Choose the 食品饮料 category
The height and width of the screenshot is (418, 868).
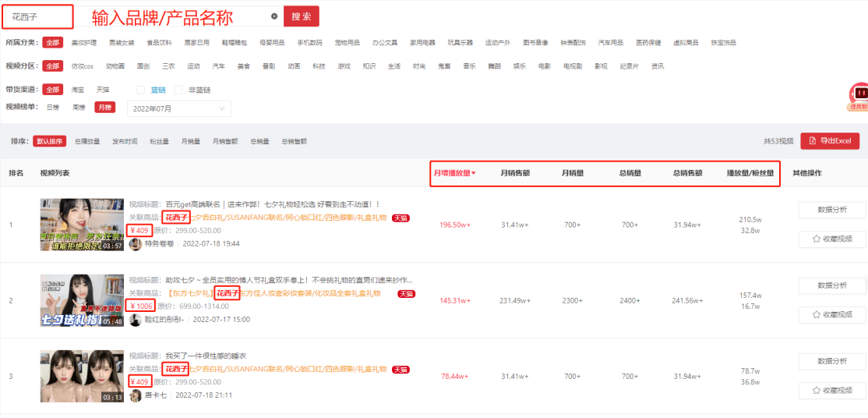(x=160, y=43)
